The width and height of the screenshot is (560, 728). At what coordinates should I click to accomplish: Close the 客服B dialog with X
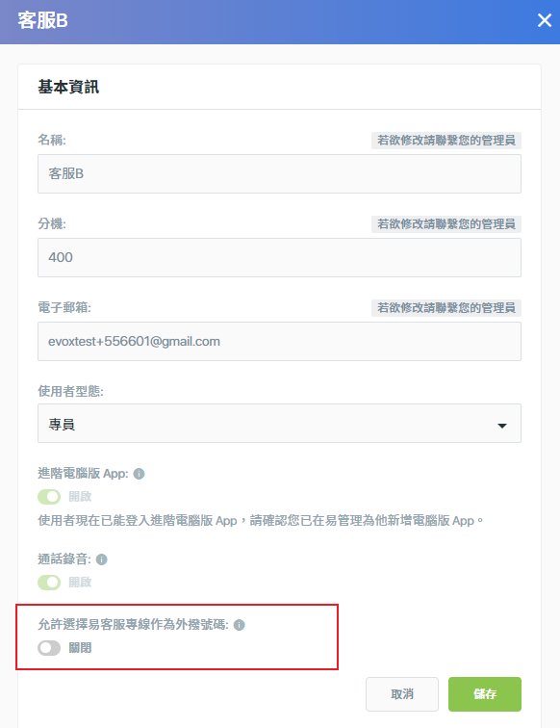[545, 20]
